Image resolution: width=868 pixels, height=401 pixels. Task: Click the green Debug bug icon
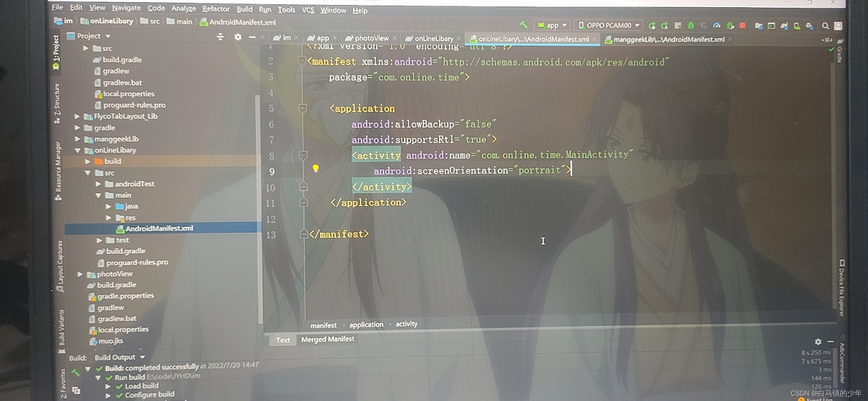(691, 26)
